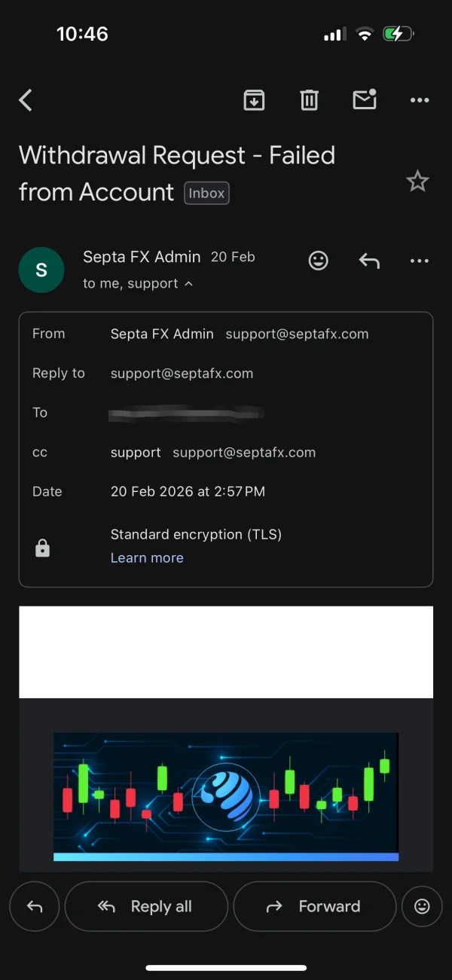The width and height of the screenshot is (452, 980).
Task: Tap the bottom-right emoji reaction button
Action: 422,907
